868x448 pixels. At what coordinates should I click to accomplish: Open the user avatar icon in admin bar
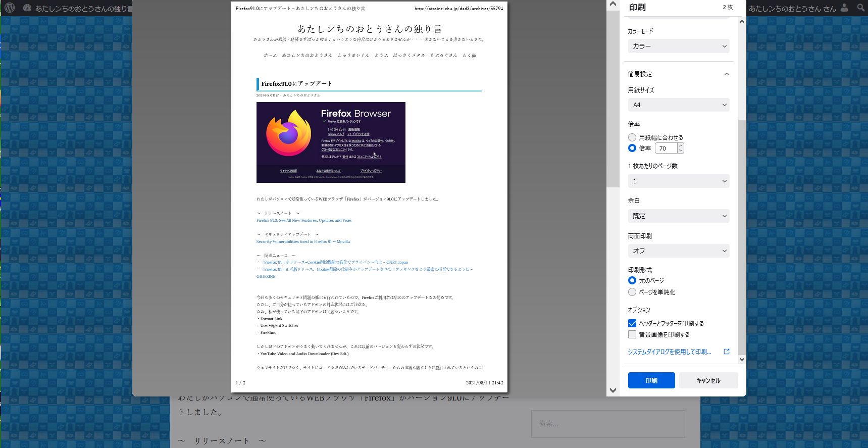pyautogui.click(x=844, y=8)
